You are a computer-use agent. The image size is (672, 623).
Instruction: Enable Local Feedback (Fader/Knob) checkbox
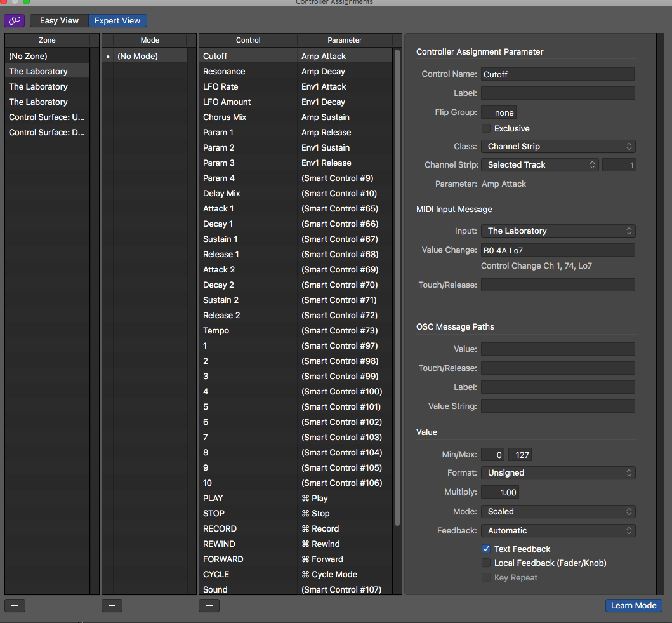pos(486,563)
